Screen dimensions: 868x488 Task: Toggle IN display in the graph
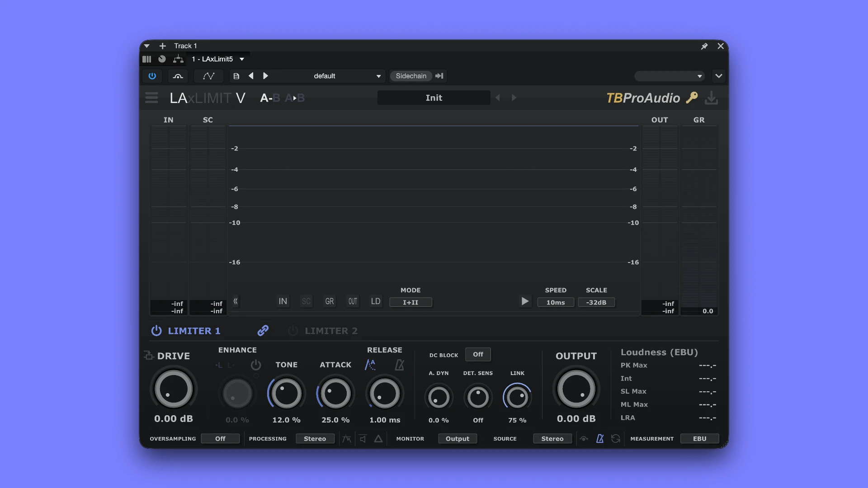(x=283, y=301)
